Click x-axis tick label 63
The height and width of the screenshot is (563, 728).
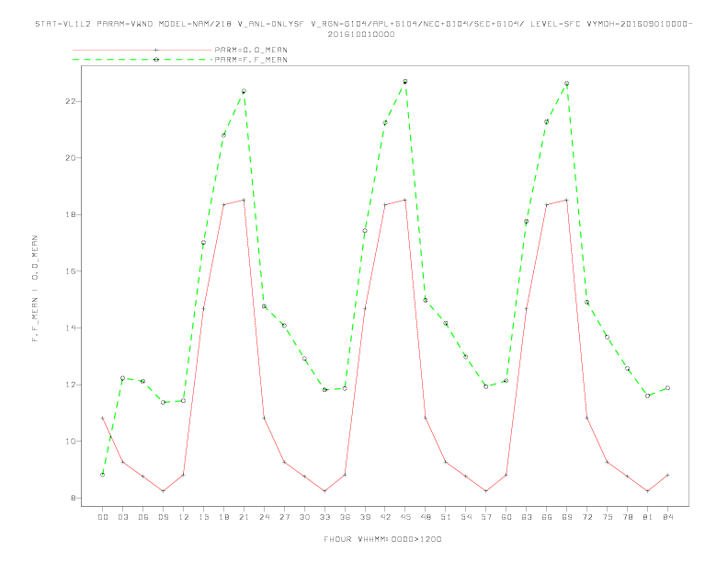[x=527, y=517]
